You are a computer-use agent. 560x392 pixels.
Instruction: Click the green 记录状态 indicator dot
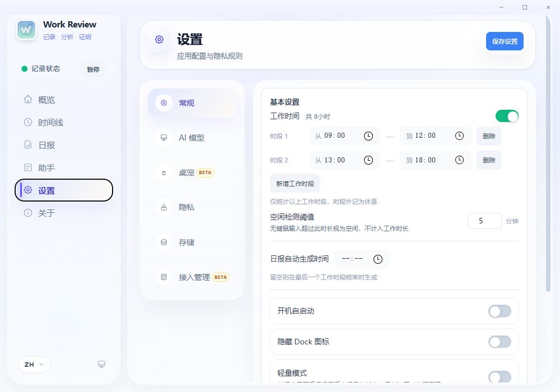pos(25,69)
